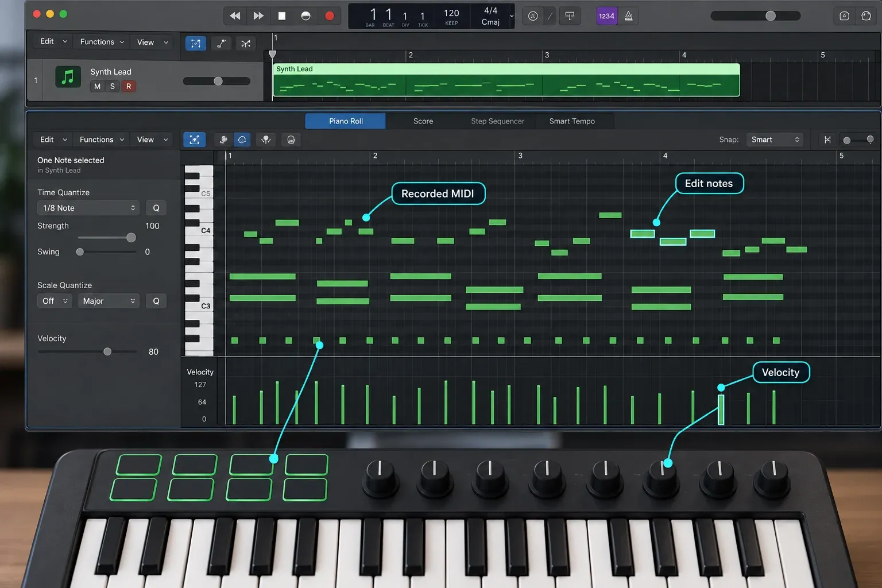Screen dimensions: 882x588
Task: Click the playhead marker in the tracks ruler
Action: [272, 55]
